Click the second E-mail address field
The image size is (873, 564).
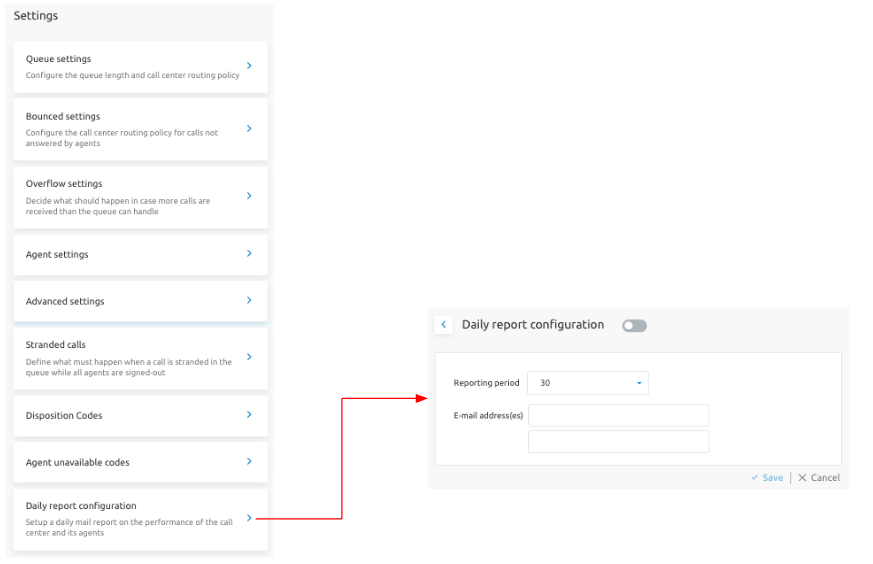(x=619, y=442)
